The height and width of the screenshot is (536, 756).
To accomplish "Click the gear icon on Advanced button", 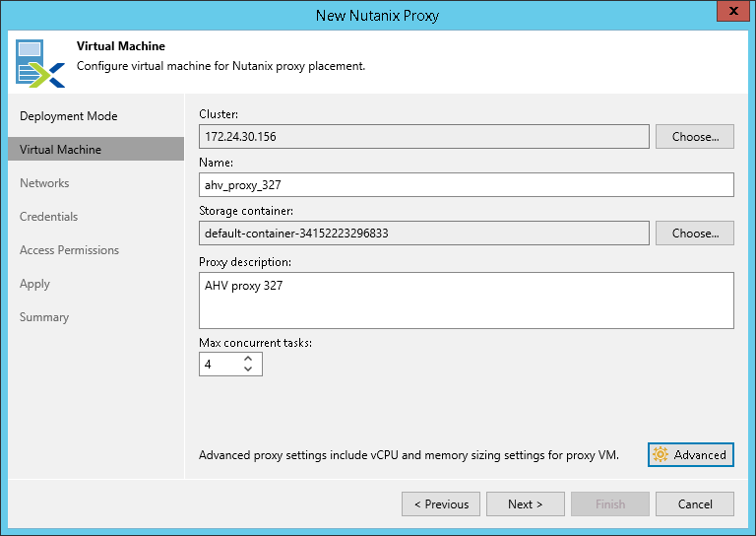I will 661,454.
